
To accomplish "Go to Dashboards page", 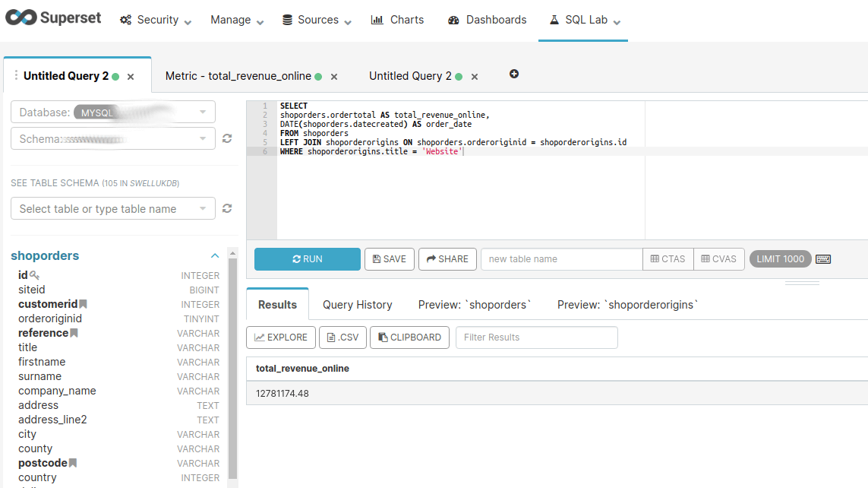I will tap(487, 20).
